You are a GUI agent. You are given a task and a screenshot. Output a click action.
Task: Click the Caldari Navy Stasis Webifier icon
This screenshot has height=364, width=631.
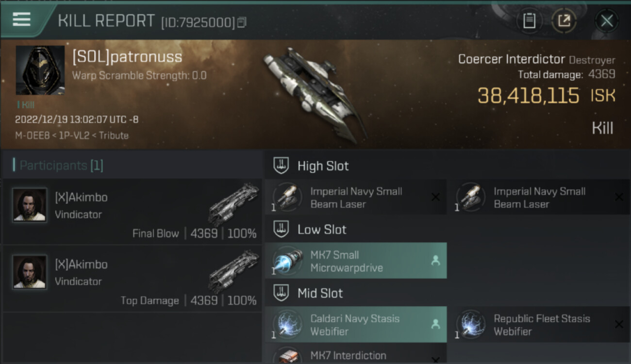coord(287,325)
